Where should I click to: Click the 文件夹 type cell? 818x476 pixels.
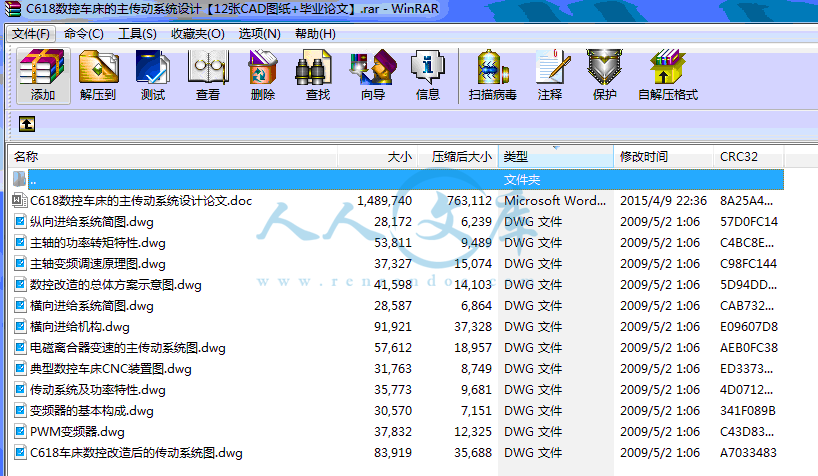522,180
